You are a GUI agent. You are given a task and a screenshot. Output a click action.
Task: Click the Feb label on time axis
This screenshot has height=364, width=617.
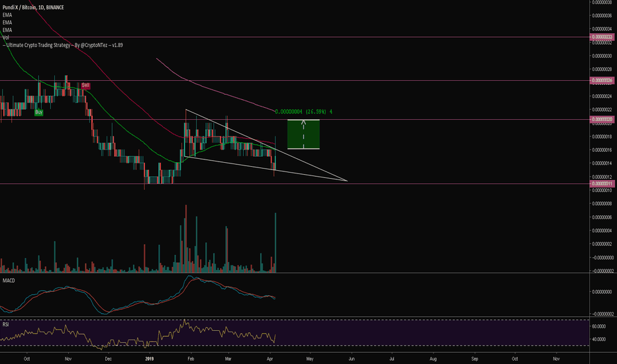coord(191,359)
